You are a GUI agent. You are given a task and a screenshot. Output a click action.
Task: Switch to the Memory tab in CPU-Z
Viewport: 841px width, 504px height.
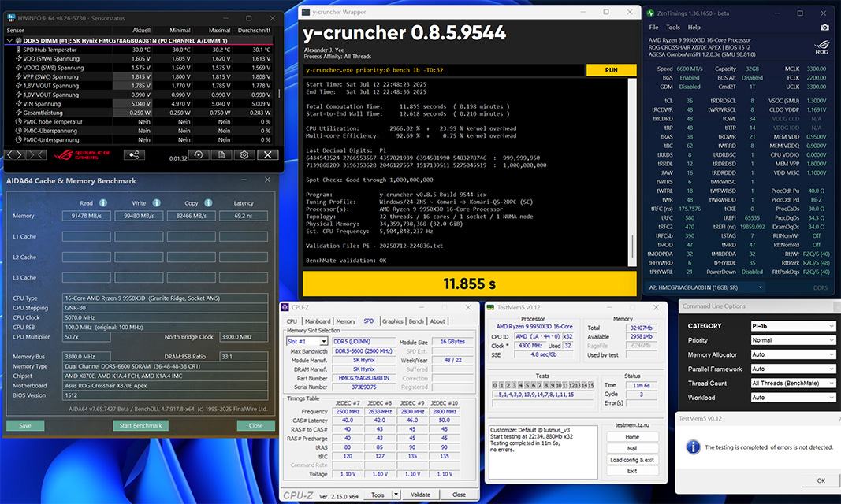click(x=346, y=321)
